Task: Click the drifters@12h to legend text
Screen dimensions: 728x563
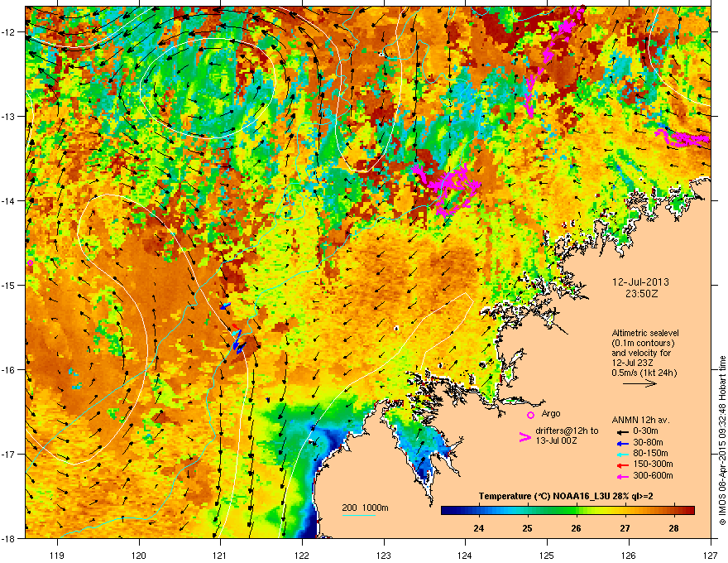Action: [x=567, y=431]
